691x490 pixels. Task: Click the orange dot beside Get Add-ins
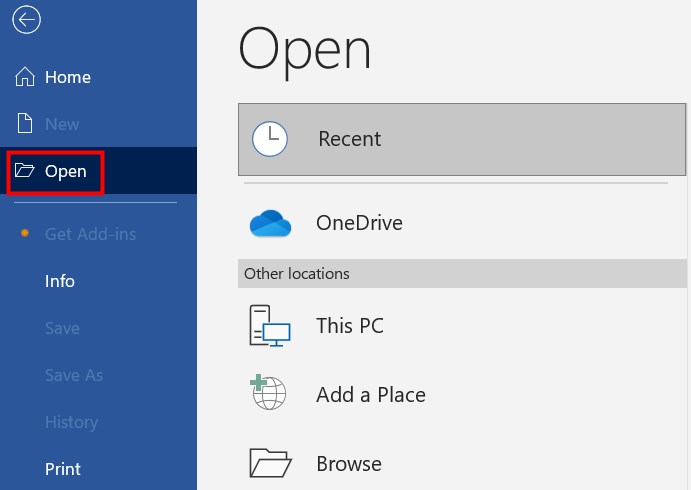point(25,234)
